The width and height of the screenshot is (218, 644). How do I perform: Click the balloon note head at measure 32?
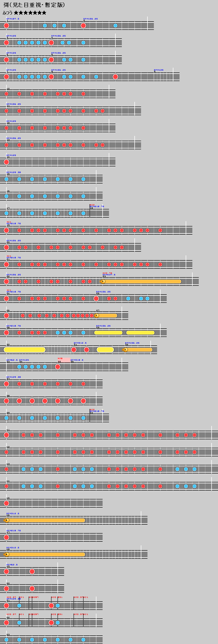click(x=125, y=350)
